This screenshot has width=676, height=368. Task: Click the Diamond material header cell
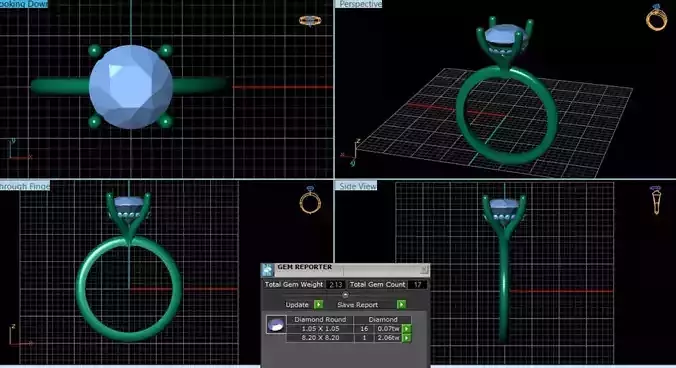pyautogui.click(x=383, y=319)
